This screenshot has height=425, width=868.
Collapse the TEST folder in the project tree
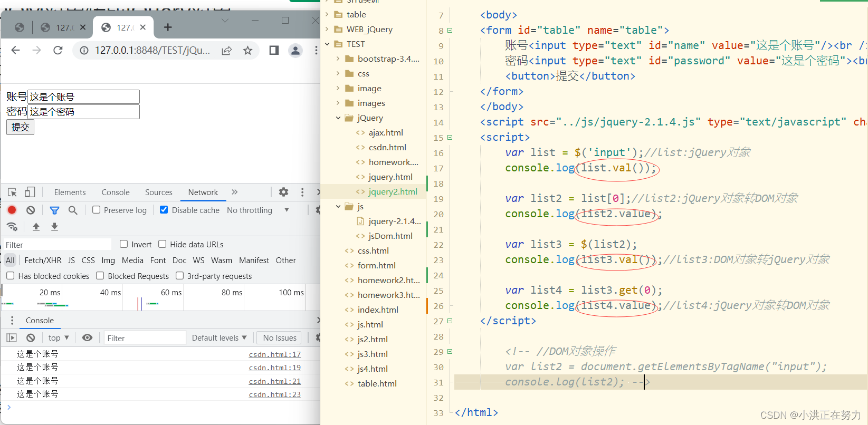328,44
